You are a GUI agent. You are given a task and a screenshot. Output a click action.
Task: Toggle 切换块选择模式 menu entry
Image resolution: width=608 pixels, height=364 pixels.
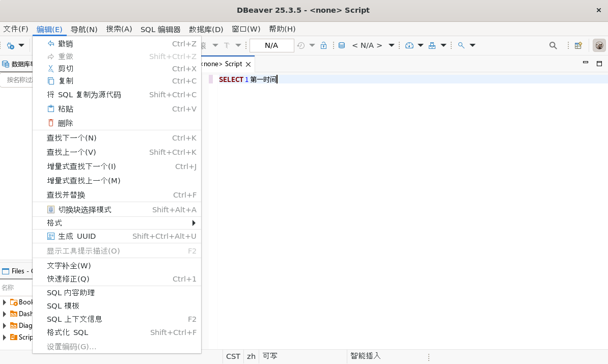point(117,210)
